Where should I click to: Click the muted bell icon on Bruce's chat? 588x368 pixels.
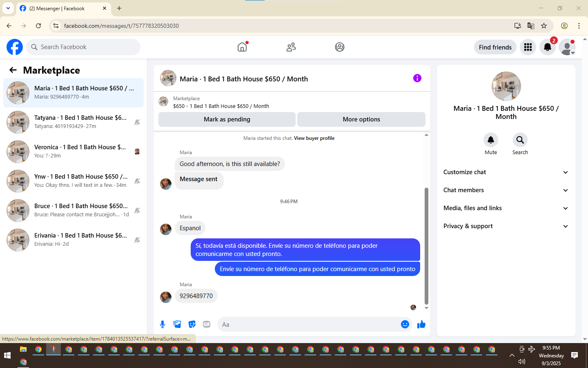click(137, 211)
